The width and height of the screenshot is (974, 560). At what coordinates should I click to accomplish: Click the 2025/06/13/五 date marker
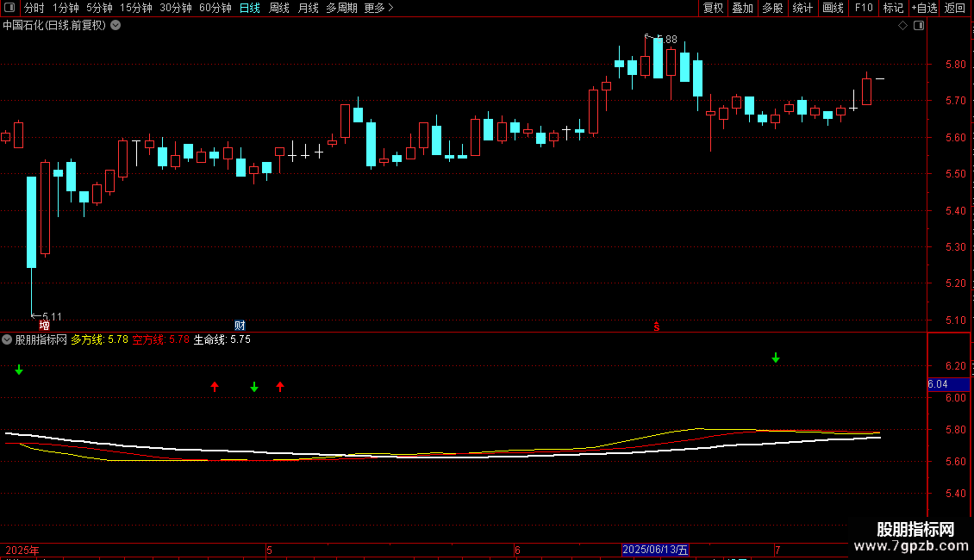(x=655, y=550)
